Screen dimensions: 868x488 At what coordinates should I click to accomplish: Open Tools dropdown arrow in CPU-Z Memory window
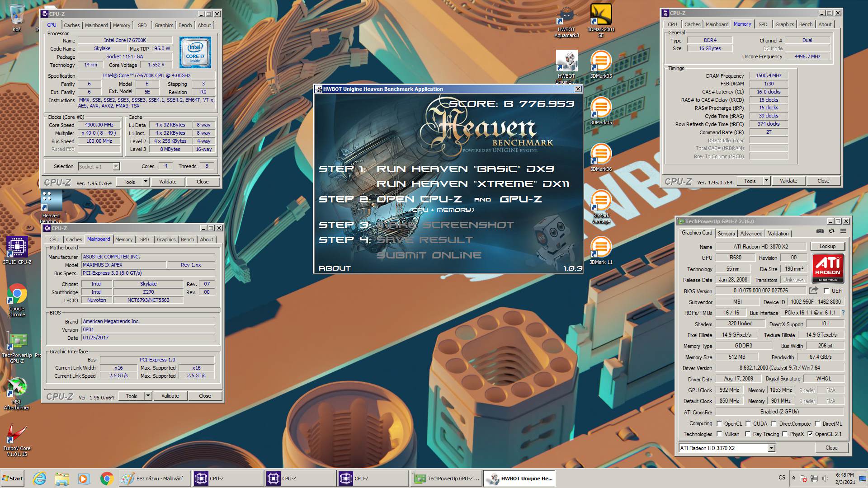point(766,181)
